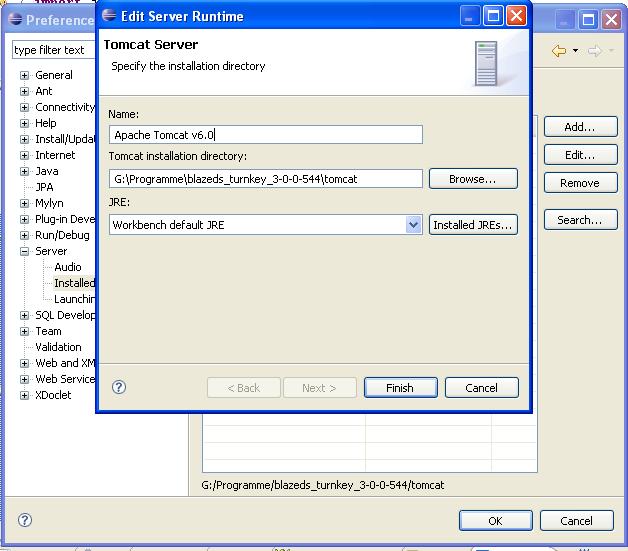Select Audio under Server
This screenshot has height=551, width=628.
point(68,267)
